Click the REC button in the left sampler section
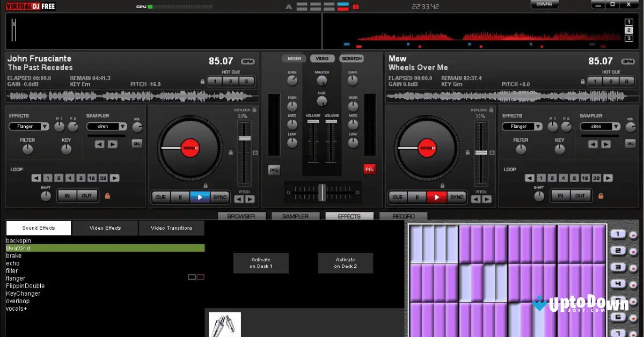644x337 pixels. [x=137, y=144]
